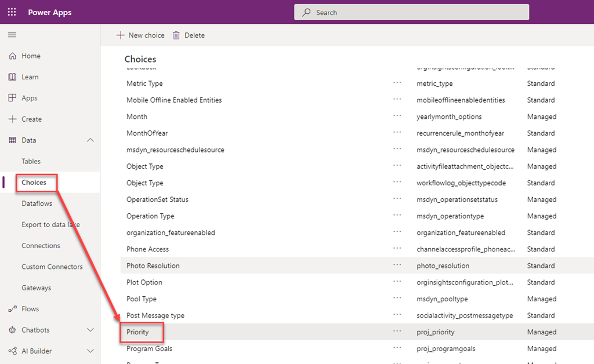Open Tables under Data

tap(31, 161)
